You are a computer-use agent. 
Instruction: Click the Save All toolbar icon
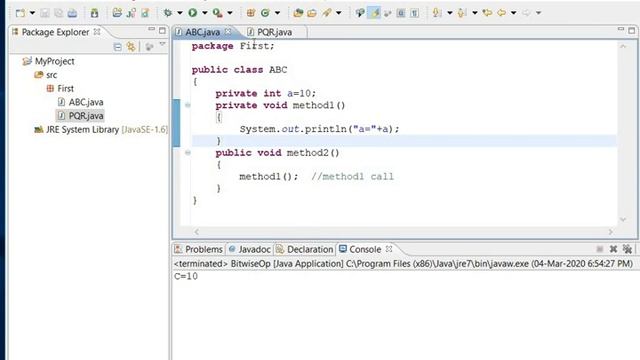[x=58, y=13]
